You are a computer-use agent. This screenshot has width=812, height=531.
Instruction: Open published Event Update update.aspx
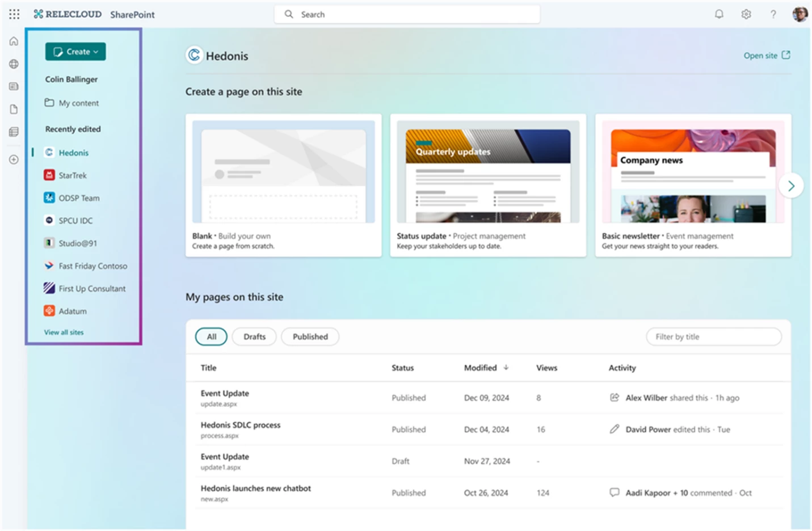tap(225, 393)
